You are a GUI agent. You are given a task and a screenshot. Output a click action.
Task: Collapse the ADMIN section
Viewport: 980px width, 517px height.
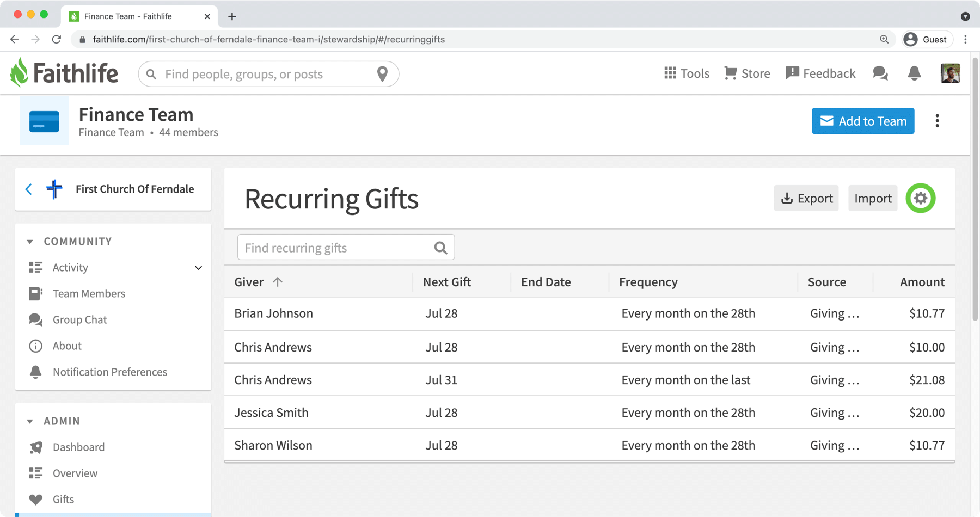pyautogui.click(x=53, y=421)
